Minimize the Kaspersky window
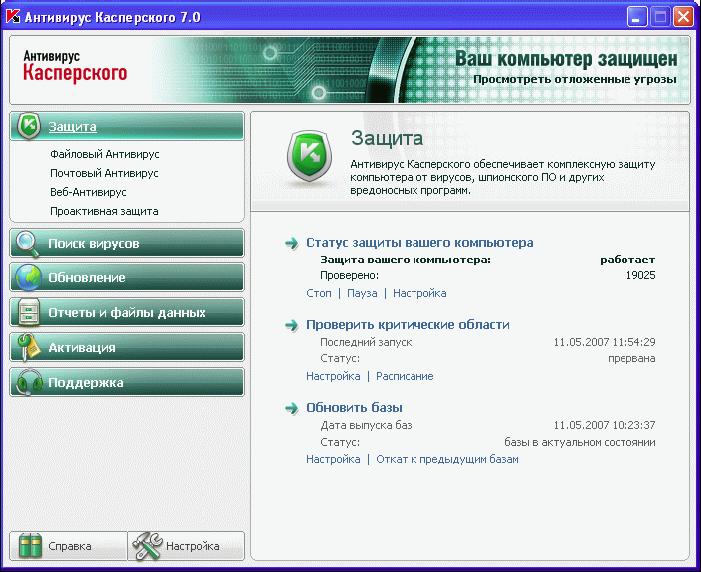Viewport: 701px width, 572px height. coord(637,17)
